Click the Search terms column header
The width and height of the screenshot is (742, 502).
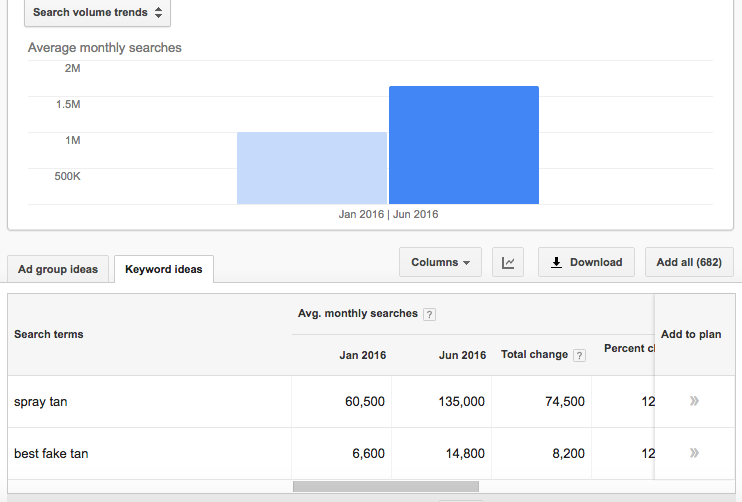(49, 334)
